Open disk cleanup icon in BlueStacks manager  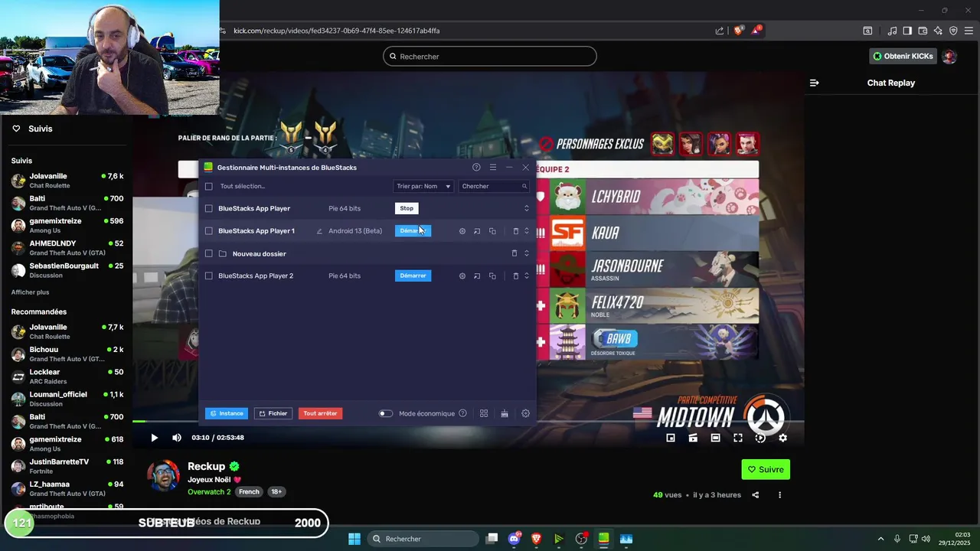click(505, 413)
